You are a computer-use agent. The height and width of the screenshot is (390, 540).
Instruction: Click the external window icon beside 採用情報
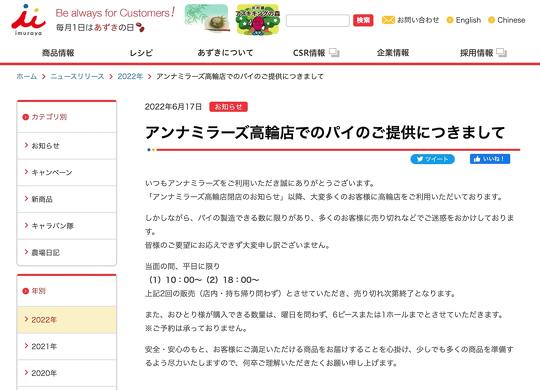point(501,52)
